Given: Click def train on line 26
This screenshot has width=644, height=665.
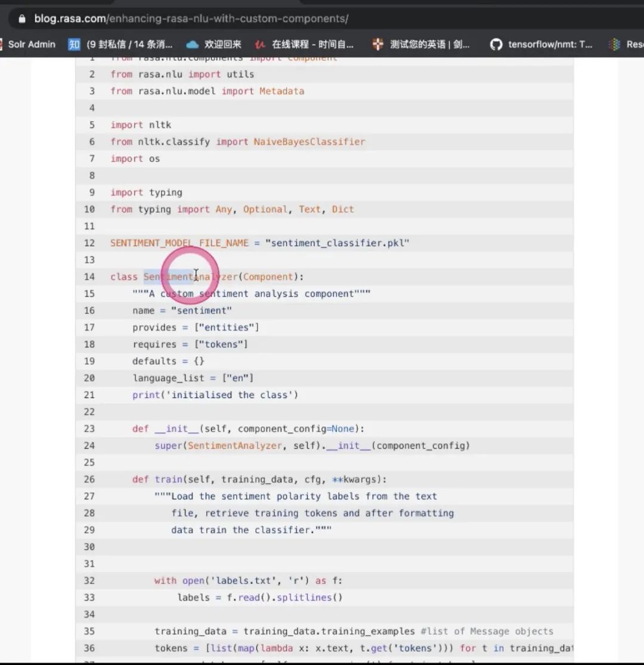Looking at the screenshot, I should (x=157, y=479).
